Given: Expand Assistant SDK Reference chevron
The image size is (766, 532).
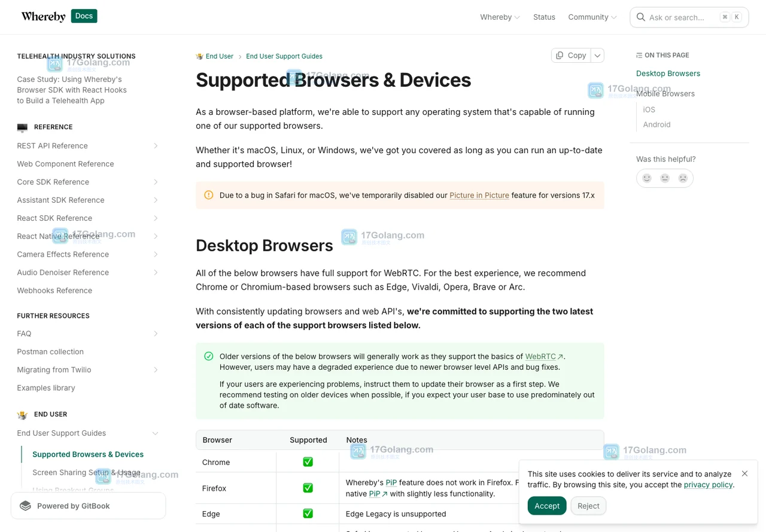Looking at the screenshot, I should click(x=156, y=200).
